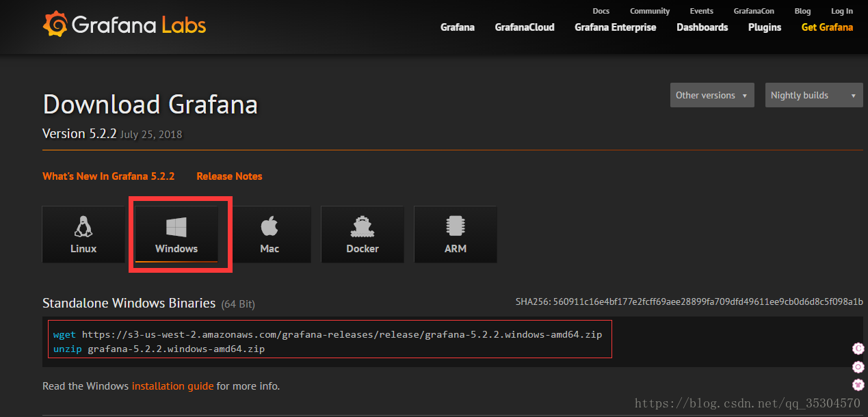Select the Linux penguin icon tab
Image resolution: width=868 pixels, height=417 pixels.
point(83,234)
